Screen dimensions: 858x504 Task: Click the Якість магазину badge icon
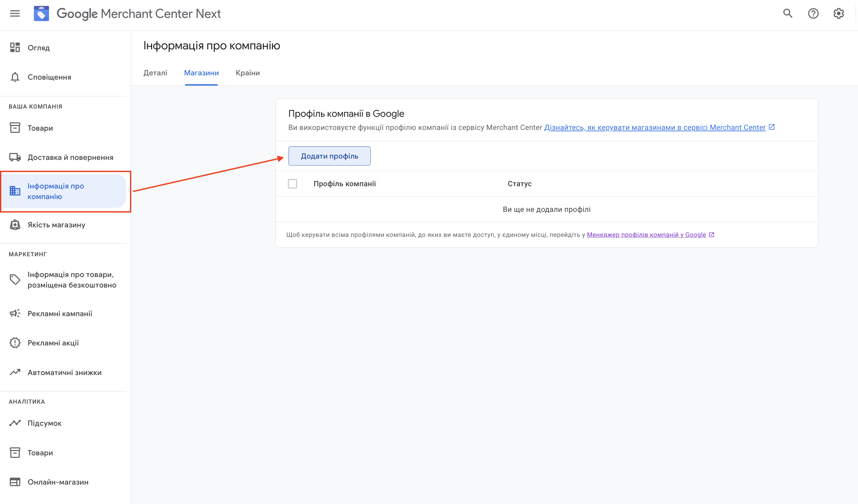(15, 225)
